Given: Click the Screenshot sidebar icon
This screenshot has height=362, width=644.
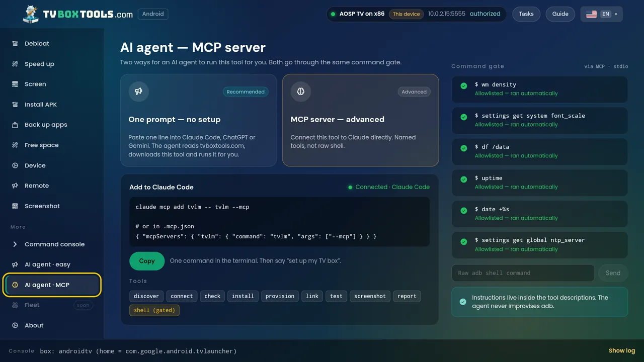Looking at the screenshot, I should [x=15, y=206].
